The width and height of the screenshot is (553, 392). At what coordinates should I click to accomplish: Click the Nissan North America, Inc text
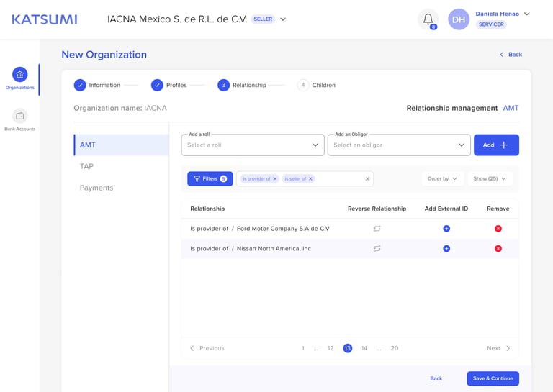pos(274,249)
